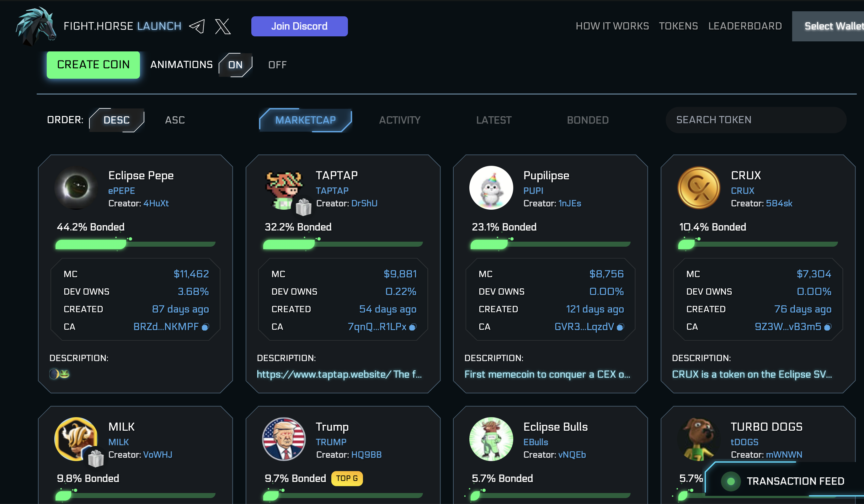Open Leaderboard in top navigation

tap(745, 26)
